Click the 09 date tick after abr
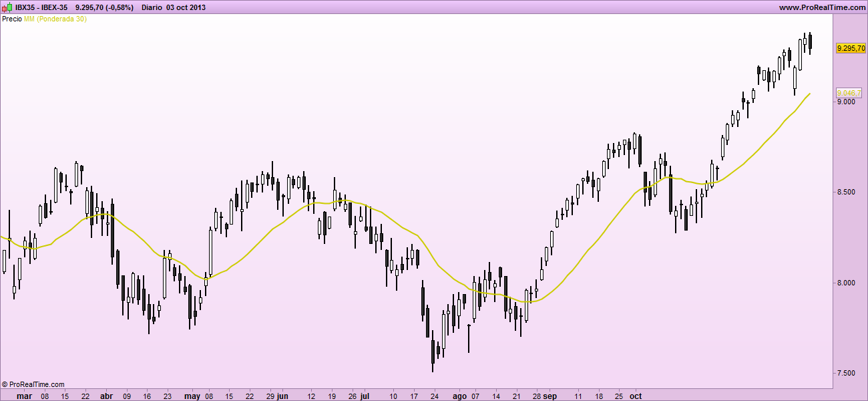 pyautogui.click(x=127, y=396)
